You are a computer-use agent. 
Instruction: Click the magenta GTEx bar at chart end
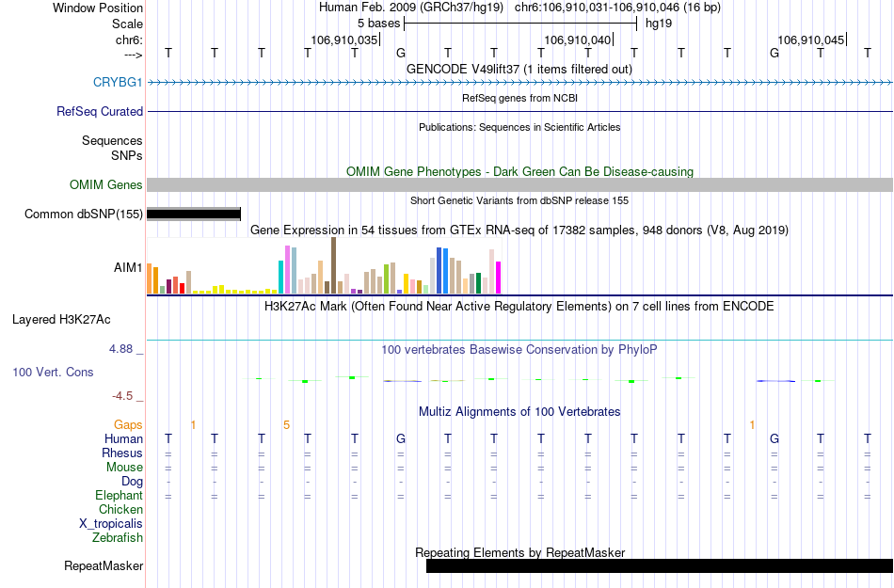(499, 278)
